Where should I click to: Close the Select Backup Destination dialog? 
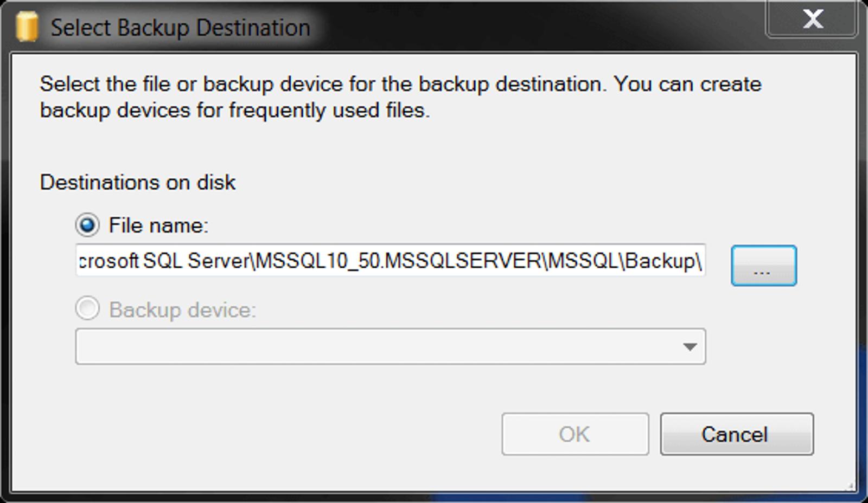coord(812,20)
